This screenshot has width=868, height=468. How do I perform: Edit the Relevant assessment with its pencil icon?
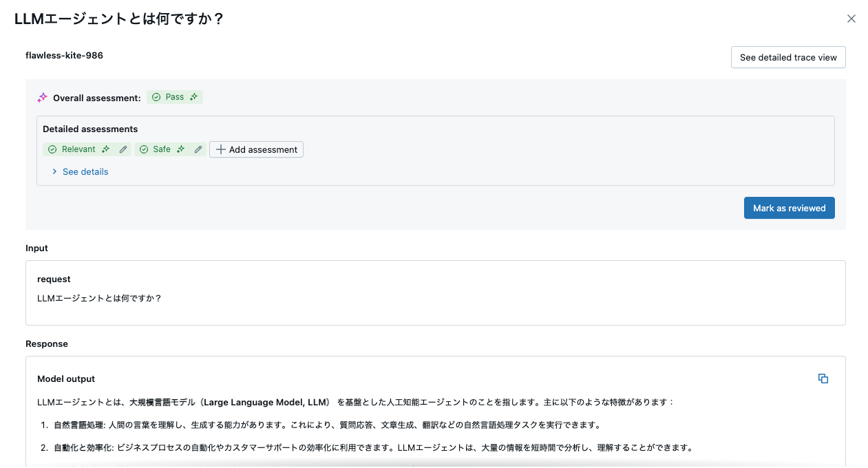pyautogui.click(x=123, y=149)
